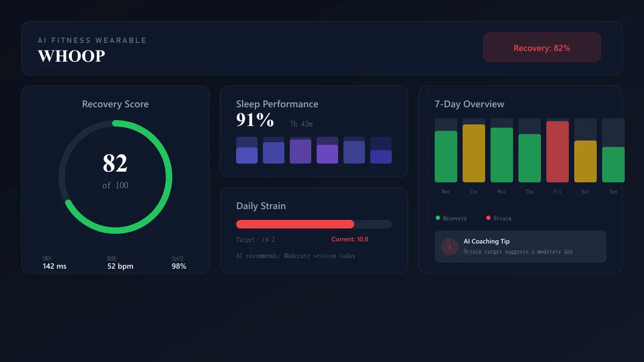Click the Fri day label
This screenshot has width=644, height=362.
coord(558,191)
